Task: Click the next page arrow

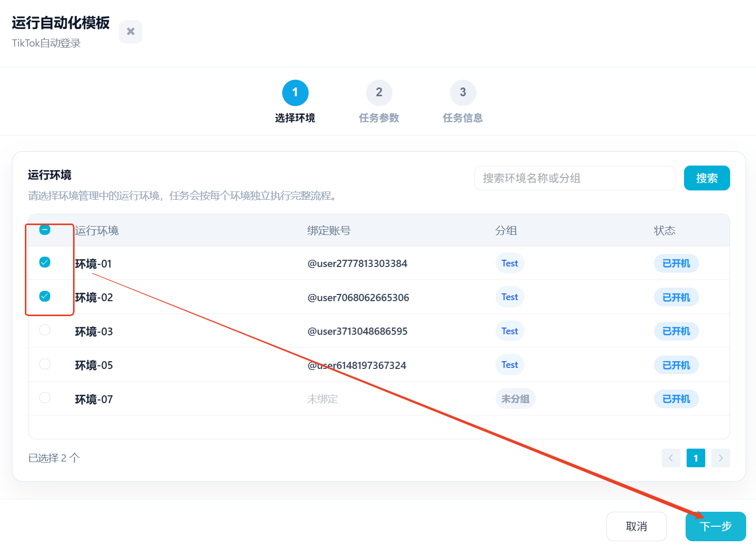Action: (x=721, y=458)
